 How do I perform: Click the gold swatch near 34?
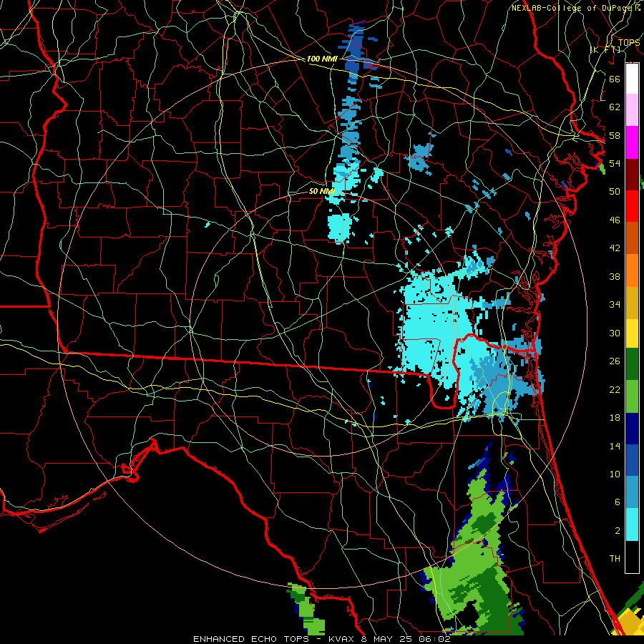click(x=632, y=303)
